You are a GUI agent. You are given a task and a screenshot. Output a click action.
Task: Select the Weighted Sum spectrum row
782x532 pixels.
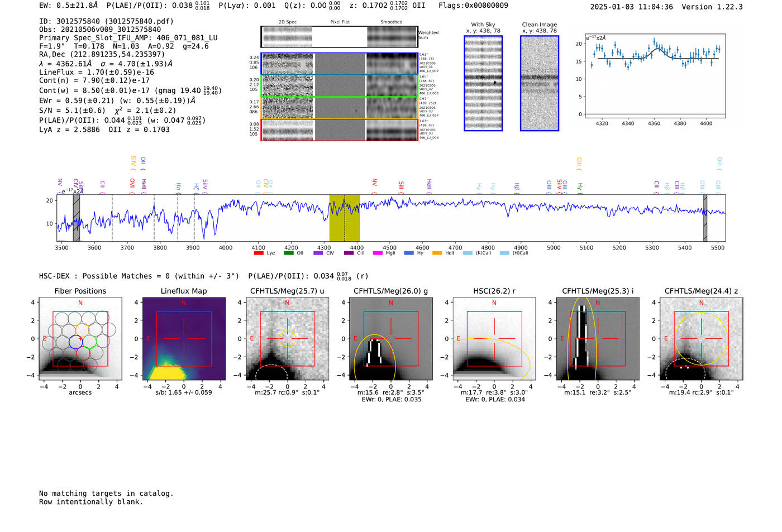[x=339, y=37]
